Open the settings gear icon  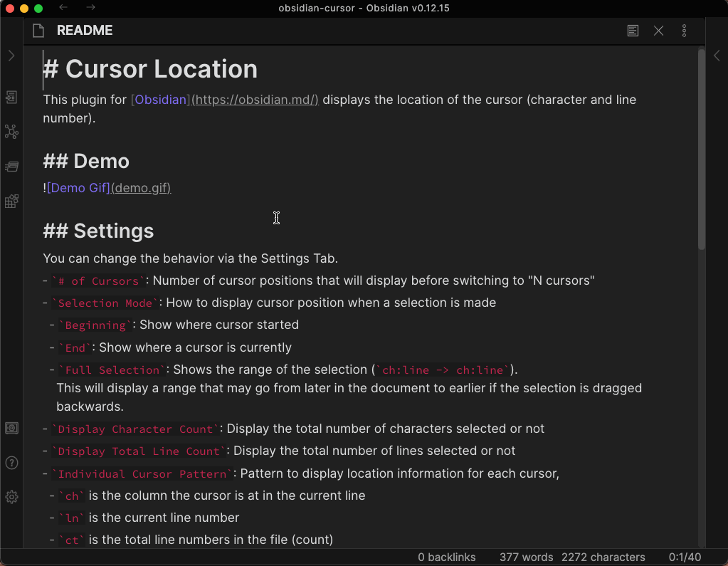11,497
